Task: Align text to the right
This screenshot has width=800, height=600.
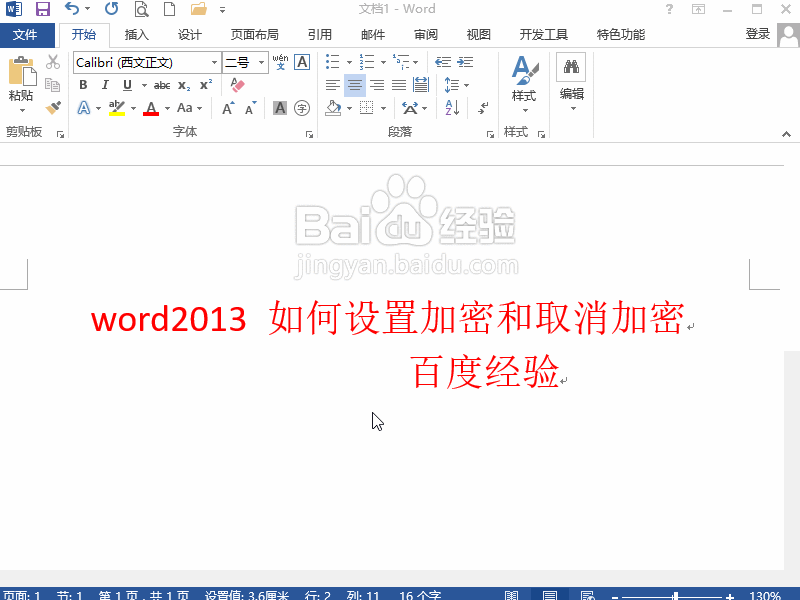Action: coord(377,85)
